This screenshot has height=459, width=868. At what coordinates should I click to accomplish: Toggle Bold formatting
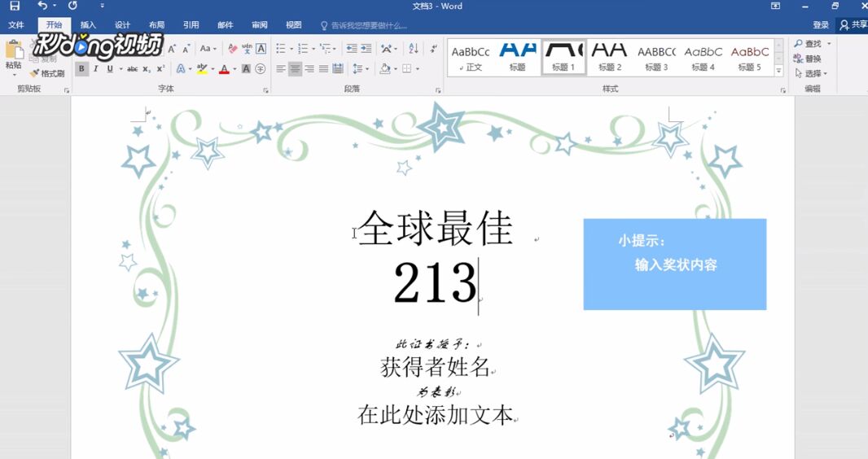click(x=82, y=68)
